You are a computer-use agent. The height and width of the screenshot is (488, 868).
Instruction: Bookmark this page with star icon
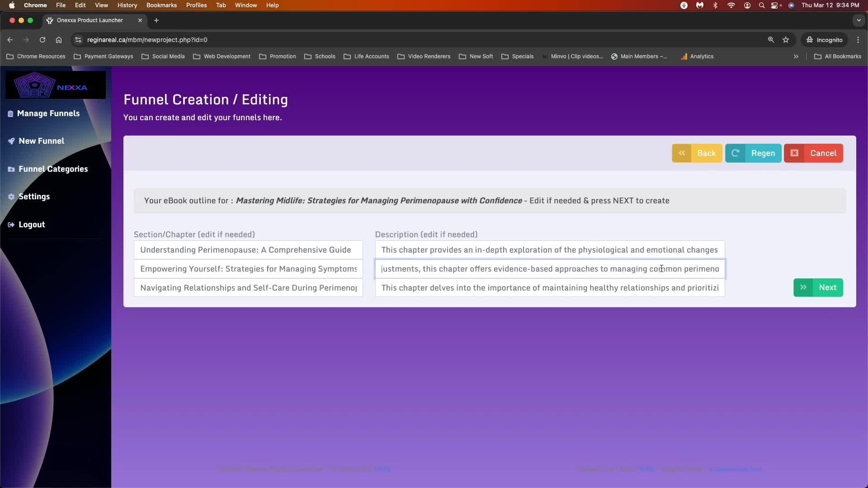(x=786, y=40)
